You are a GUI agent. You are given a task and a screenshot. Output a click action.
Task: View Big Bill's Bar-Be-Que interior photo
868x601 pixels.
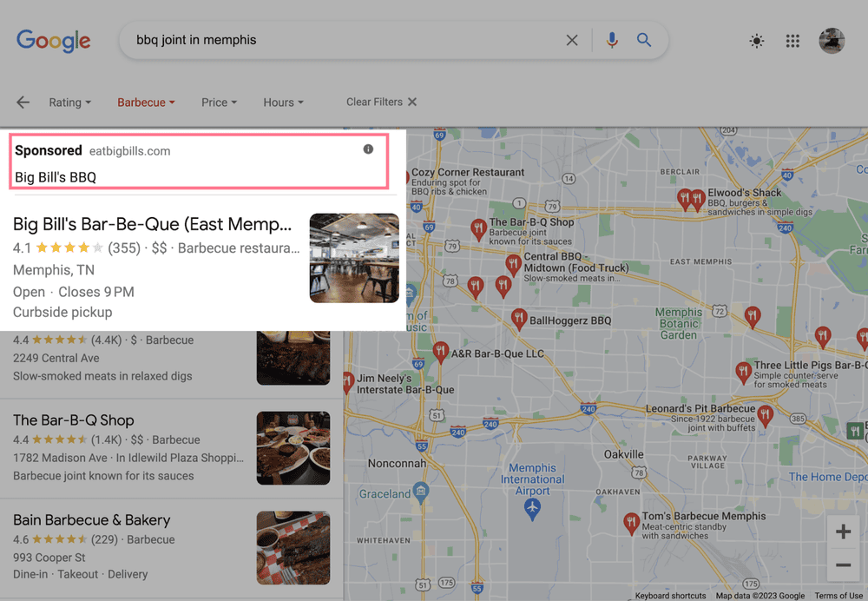[354, 258]
